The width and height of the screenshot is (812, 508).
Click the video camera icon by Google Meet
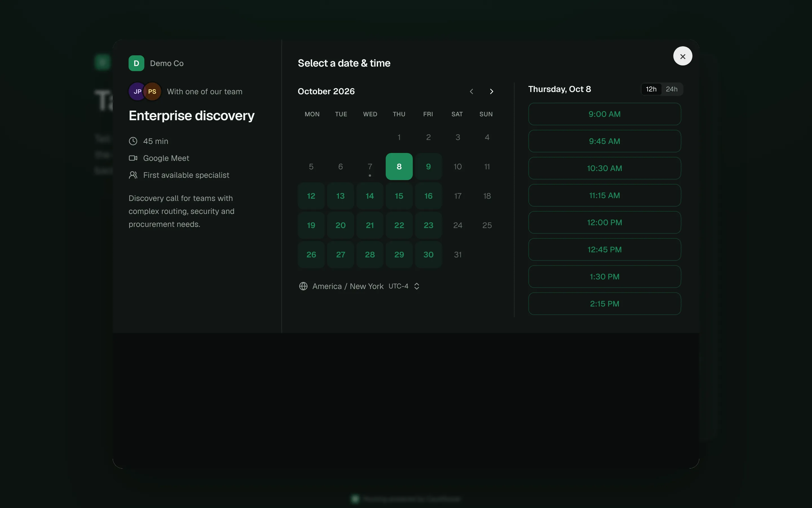(x=133, y=158)
